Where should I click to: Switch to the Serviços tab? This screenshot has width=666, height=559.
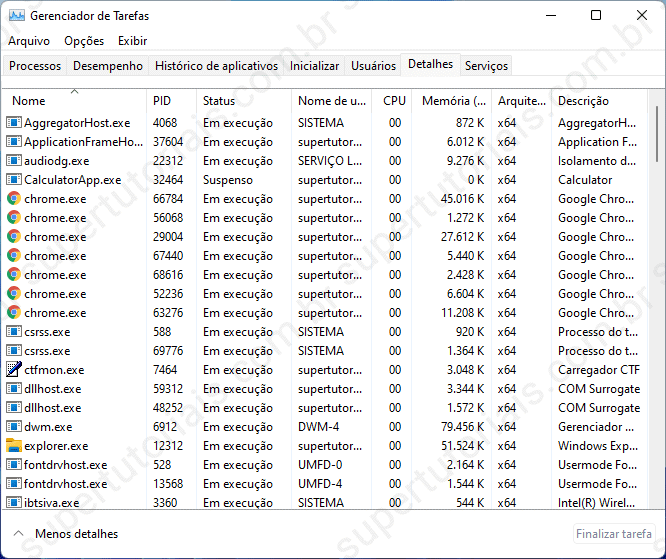(487, 66)
